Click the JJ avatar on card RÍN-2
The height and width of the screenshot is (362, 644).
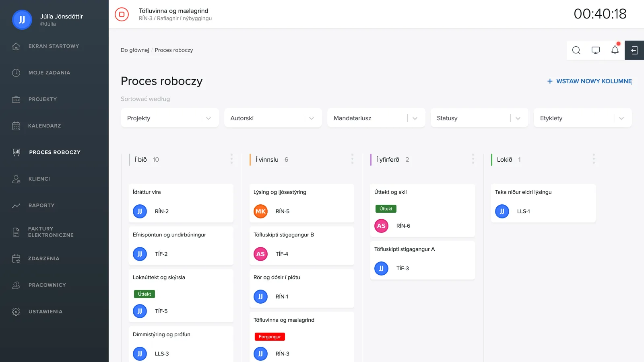[140, 211]
